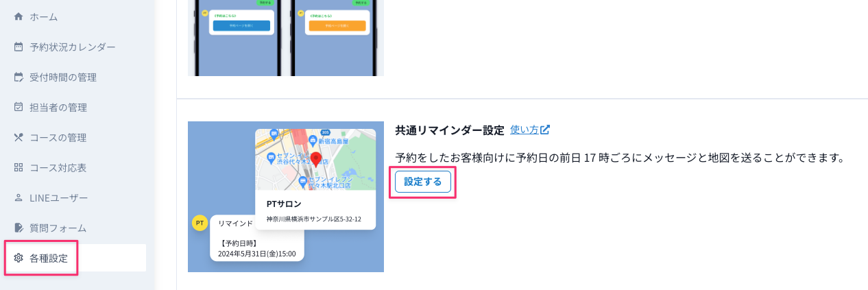Click the person icon beside LINEユーザー
Viewport: 868px width, 290px height.
point(19,197)
